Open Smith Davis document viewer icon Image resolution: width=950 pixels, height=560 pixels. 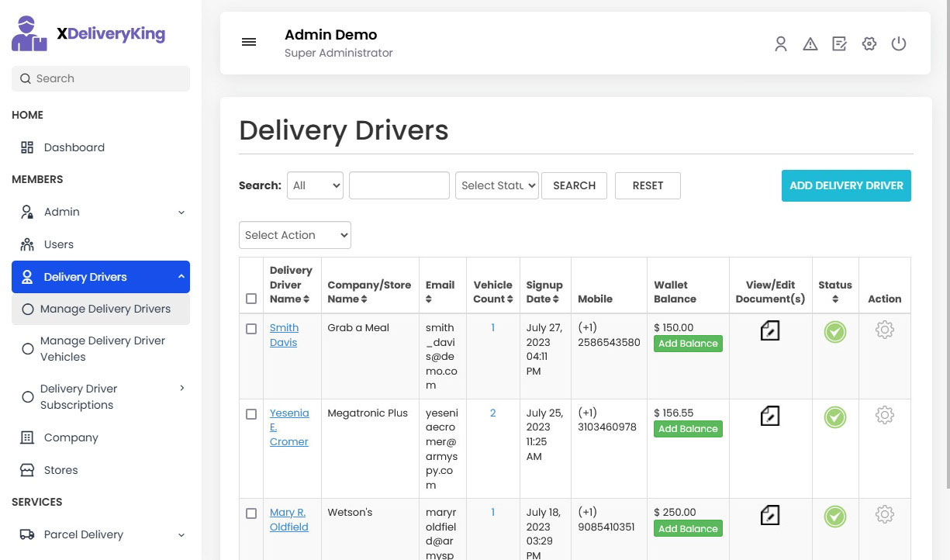point(769,330)
